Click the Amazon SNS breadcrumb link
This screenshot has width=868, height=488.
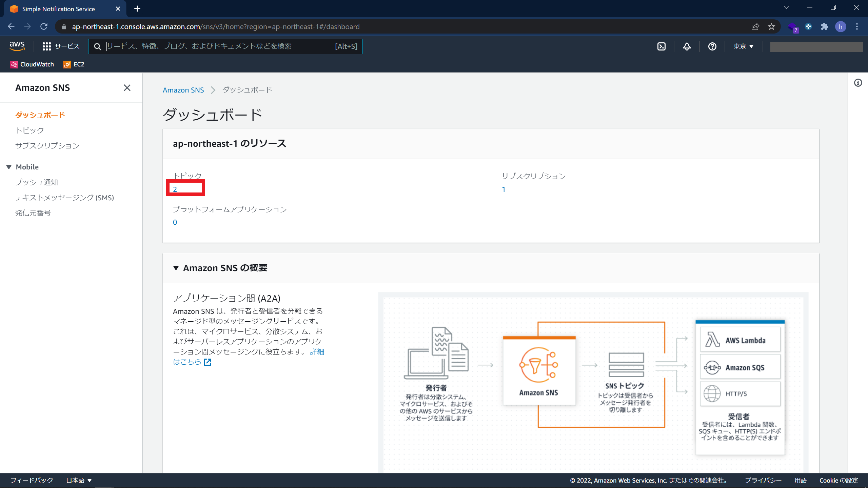tap(183, 90)
